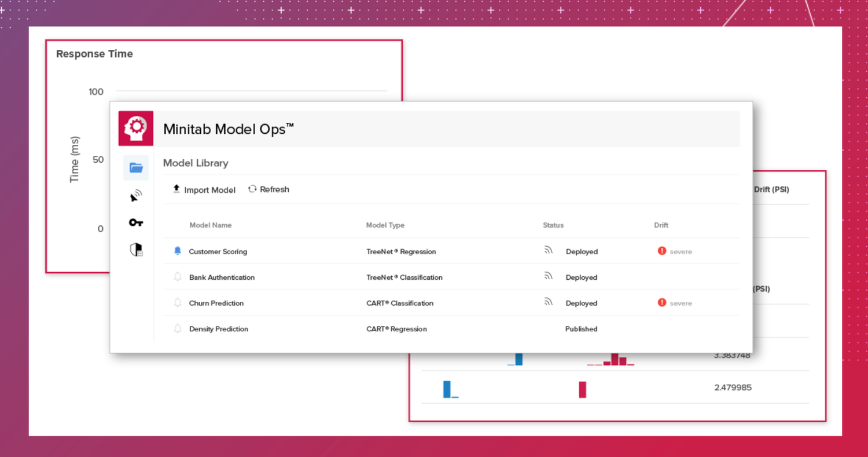Click the Minitab Model Ops logo
This screenshot has width=868, height=457.
[135, 128]
